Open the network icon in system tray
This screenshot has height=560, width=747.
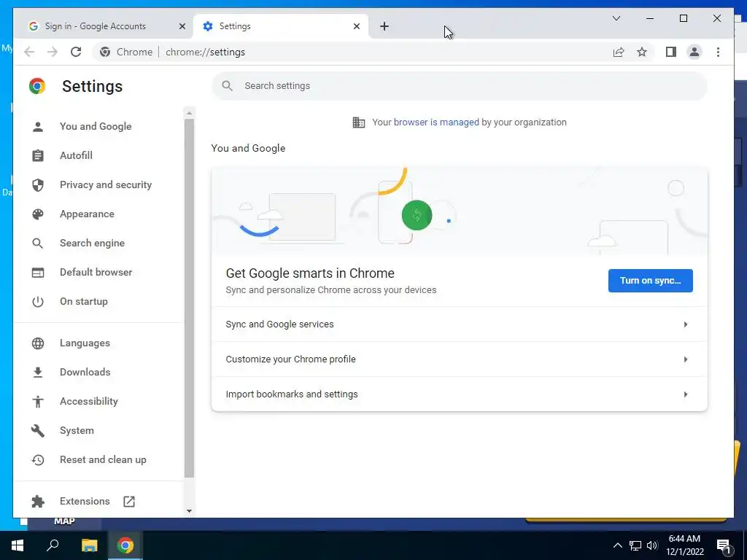click(x=635, y=545)
